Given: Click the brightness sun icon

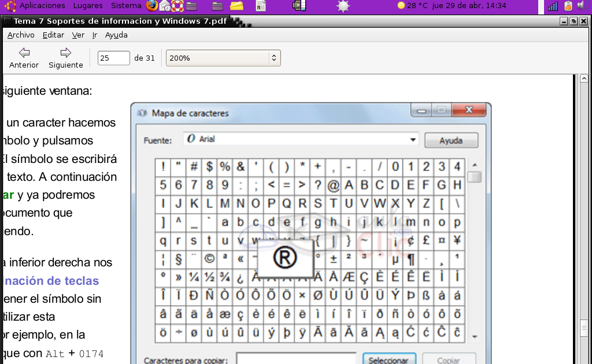Looking at the screenshot, I should pyautogui.click(x=343, y=6).
